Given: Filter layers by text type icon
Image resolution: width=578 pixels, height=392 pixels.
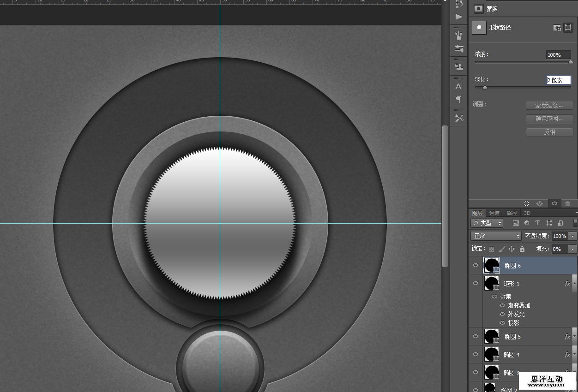Looking at the screenshot, I should coord(538,223).
